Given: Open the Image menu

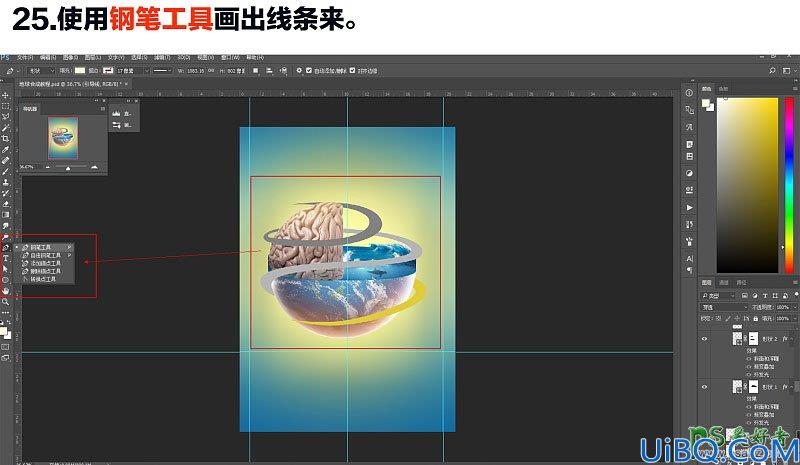Looking at the screenshot, I should click(70, 57).
